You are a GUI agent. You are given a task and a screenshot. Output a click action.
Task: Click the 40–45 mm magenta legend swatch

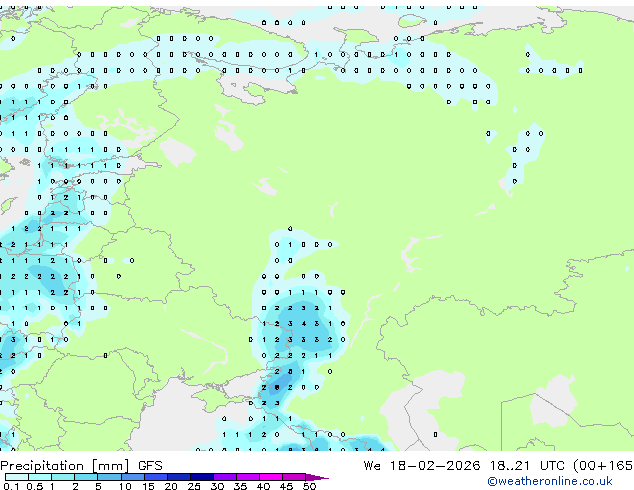click(x=271, y=477)
